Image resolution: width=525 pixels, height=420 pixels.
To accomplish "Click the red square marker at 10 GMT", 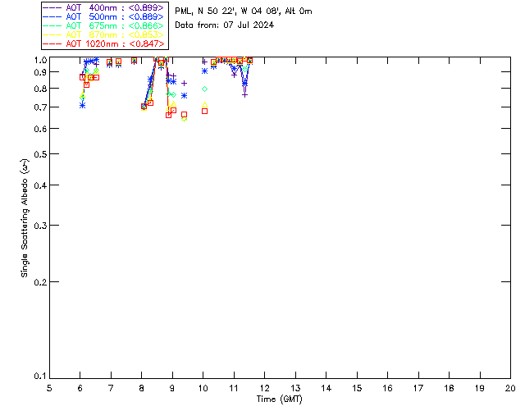I will pos(204,111).
